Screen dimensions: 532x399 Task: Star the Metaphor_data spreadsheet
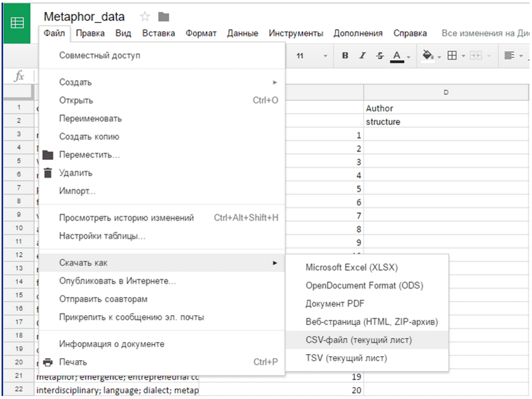144,16
